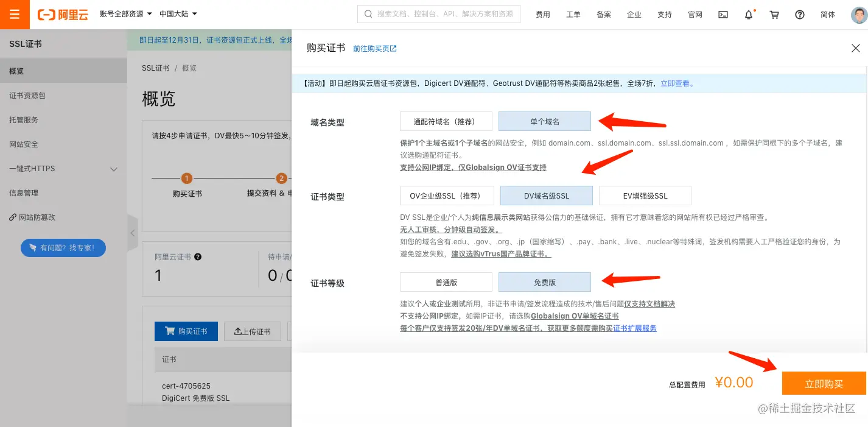Click the external link icon beside 前往购买页
This screenshot has height=427, width=868.
[393, 49]
